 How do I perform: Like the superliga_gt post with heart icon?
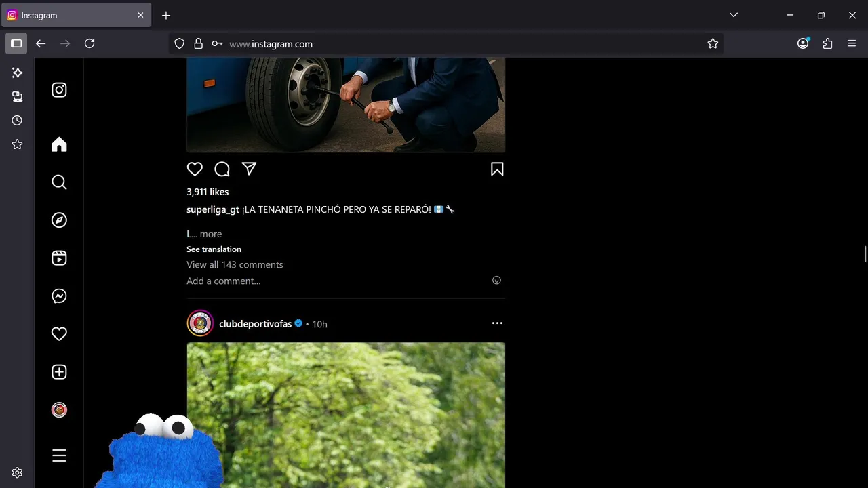pyautogui.click(x=195, y=169)
